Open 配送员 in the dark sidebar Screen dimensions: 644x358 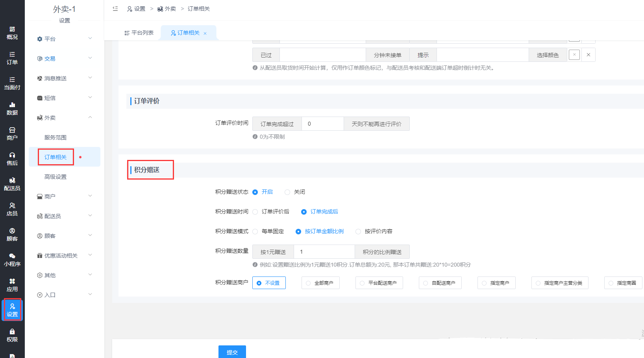pos(12,184)
